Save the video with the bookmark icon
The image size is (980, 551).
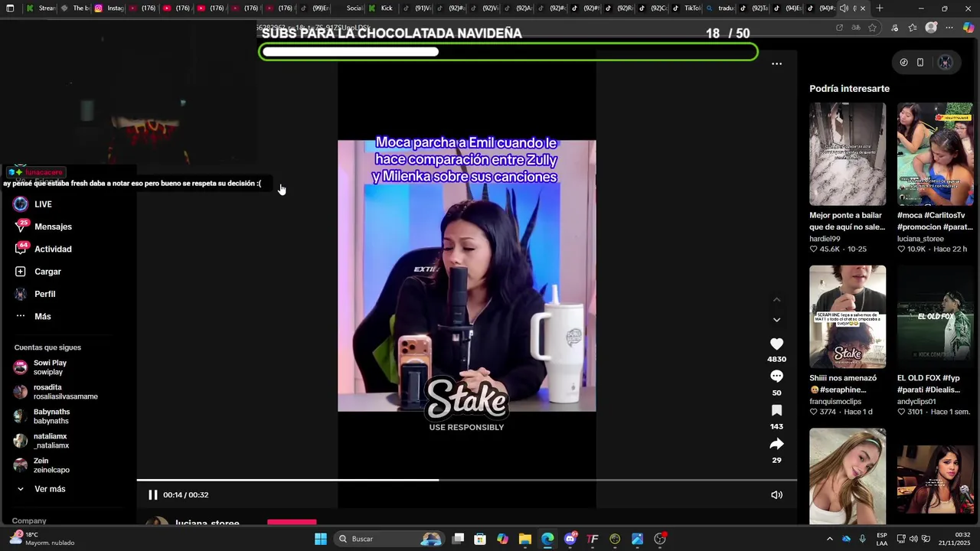click(x=776, y=411)
